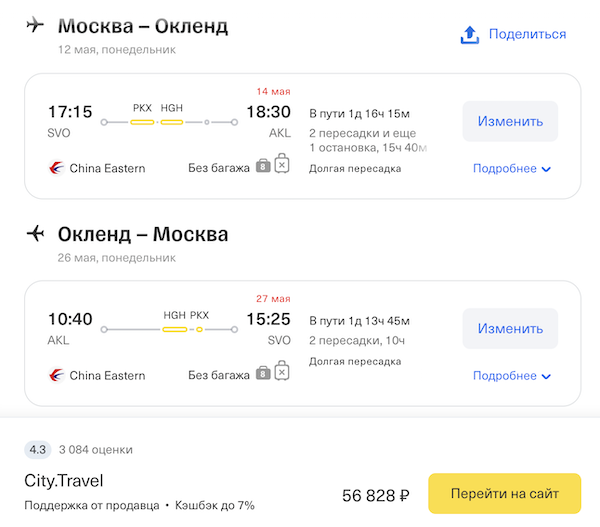The height and width of the screenshot is (527, 600).
Task: Click outbound no-checked-baggage crossed icon
Action: coord(282,164)
